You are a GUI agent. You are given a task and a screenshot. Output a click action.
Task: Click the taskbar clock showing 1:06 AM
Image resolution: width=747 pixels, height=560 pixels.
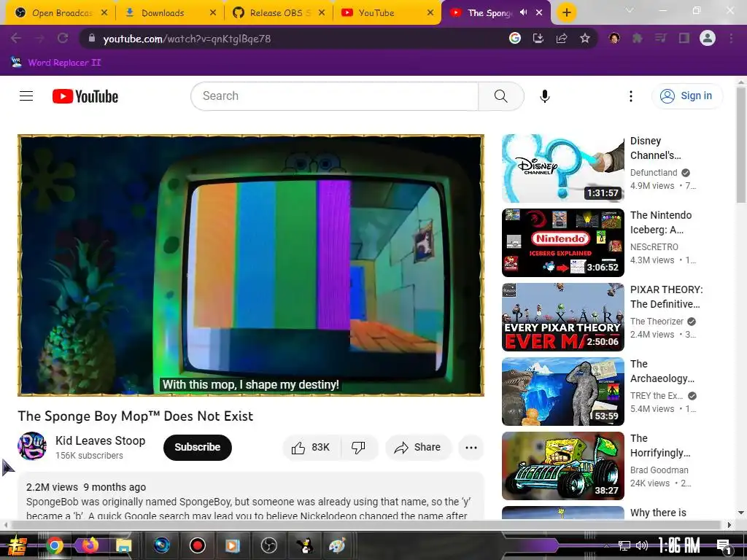pos(679,545)
